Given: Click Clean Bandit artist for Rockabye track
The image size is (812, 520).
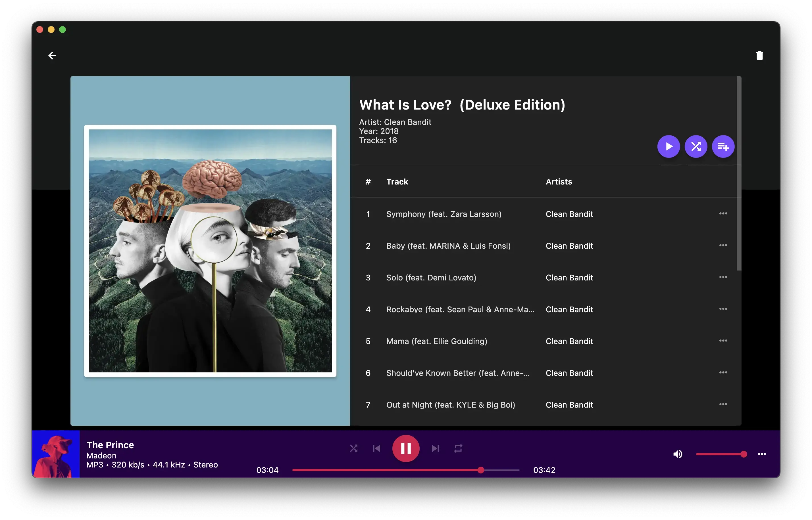Looking at the screenshot, I should [569, 309].
